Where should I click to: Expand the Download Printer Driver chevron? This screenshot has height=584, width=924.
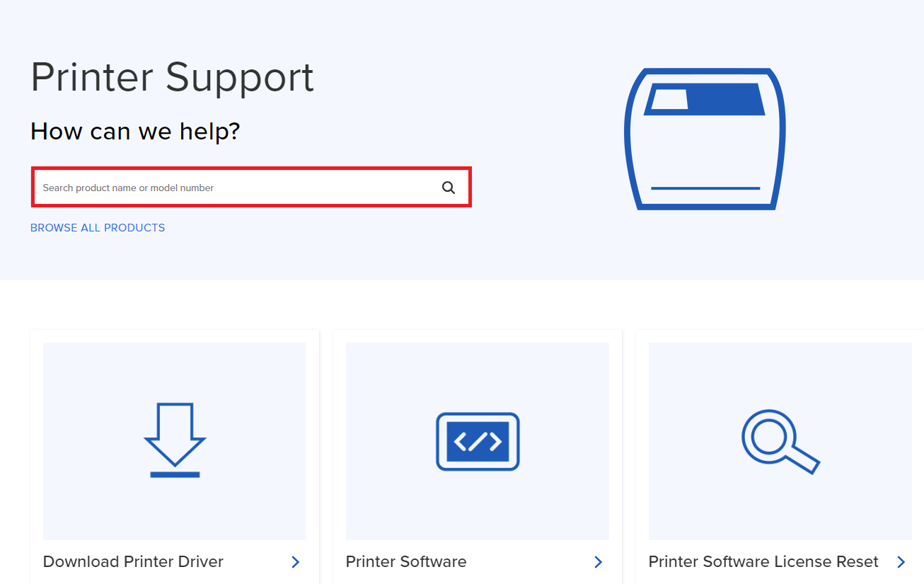pyautogui.click(x=295, y=561)
